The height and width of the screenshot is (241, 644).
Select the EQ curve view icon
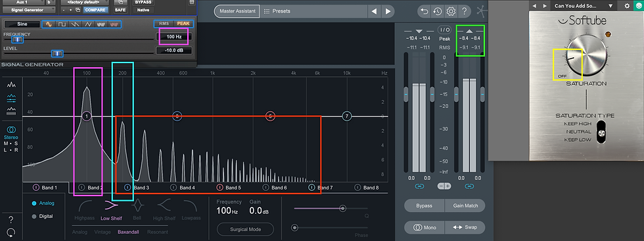(x=12, y=98)
